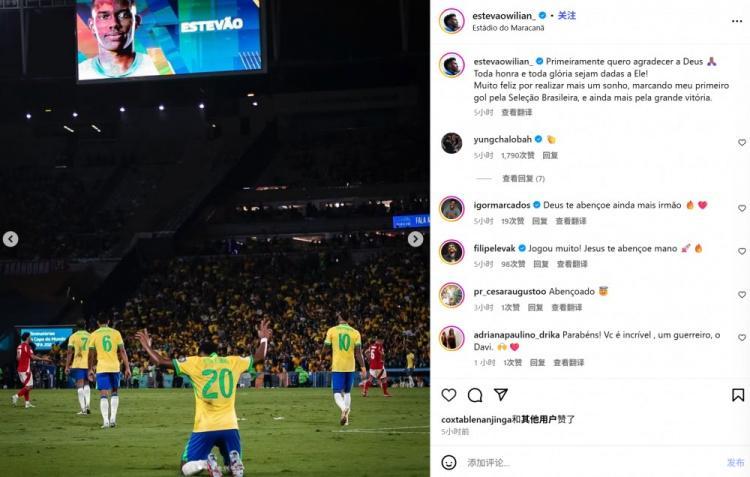
Task: Show translation for igormarcados's comment
Action: (x=571, y=221)
